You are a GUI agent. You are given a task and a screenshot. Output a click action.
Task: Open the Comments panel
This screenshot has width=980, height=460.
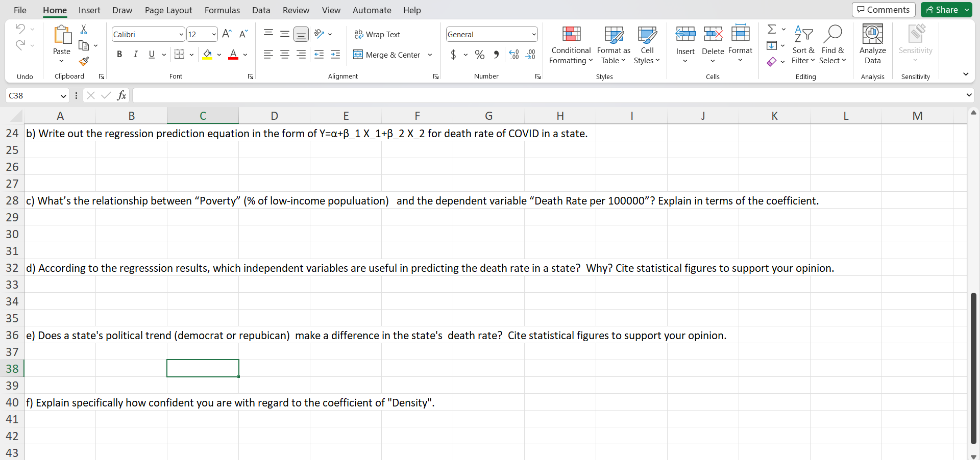pyautogui.click(x=883, y=9)
